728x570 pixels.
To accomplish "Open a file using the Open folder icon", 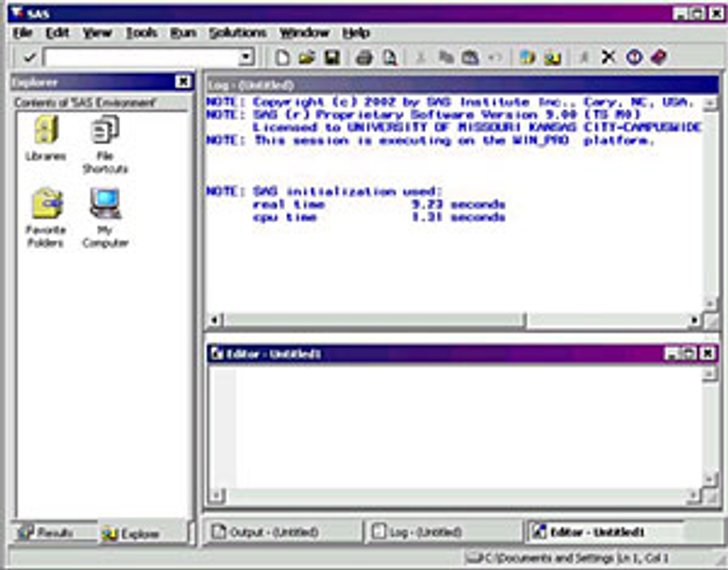I will point(306,58).
